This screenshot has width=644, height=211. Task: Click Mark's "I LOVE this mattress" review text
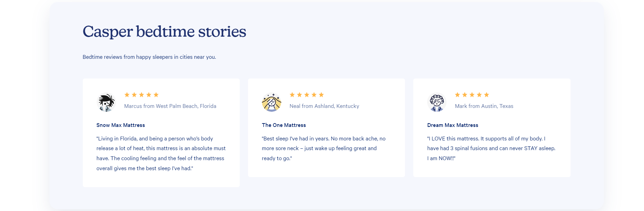(x=491, y=148)
